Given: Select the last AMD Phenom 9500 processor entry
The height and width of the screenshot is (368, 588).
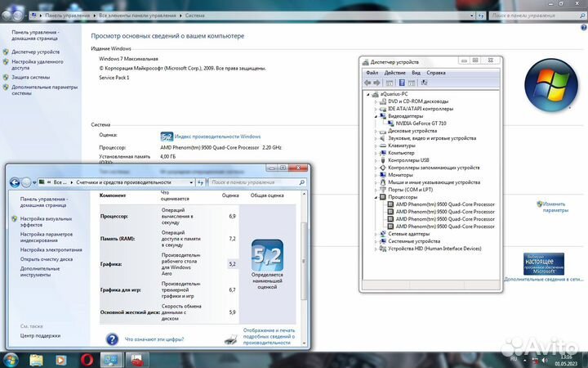Looking at the screenshot, I should pyautogui.click(x=445, y=227).
